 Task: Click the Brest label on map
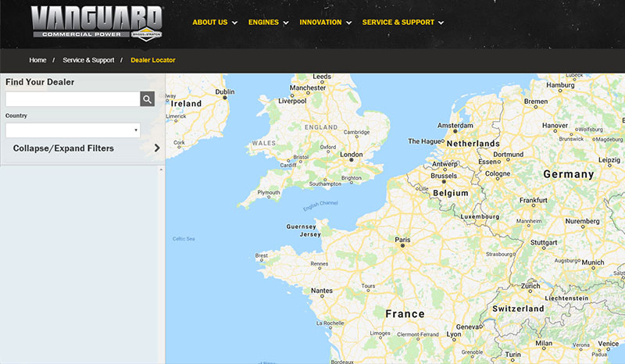tap(262, 255)
